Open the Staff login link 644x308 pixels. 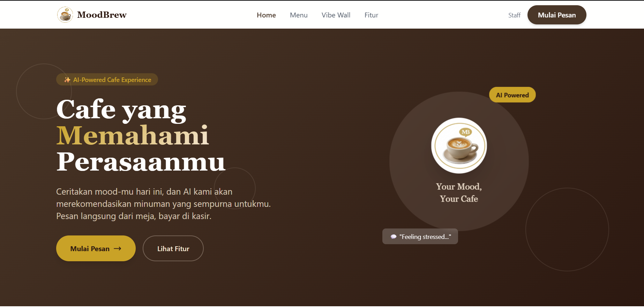pyautogui.click(x=514, y=15)
